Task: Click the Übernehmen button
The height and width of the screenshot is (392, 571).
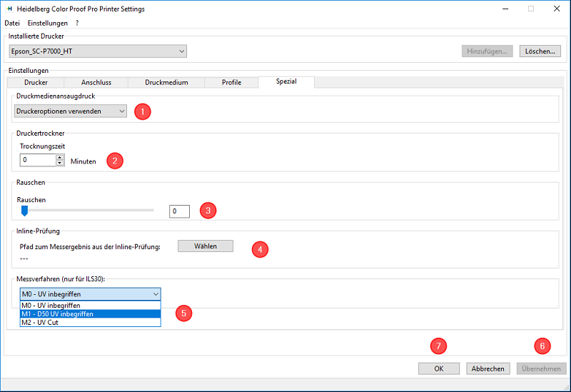Action: click(541, 368)
